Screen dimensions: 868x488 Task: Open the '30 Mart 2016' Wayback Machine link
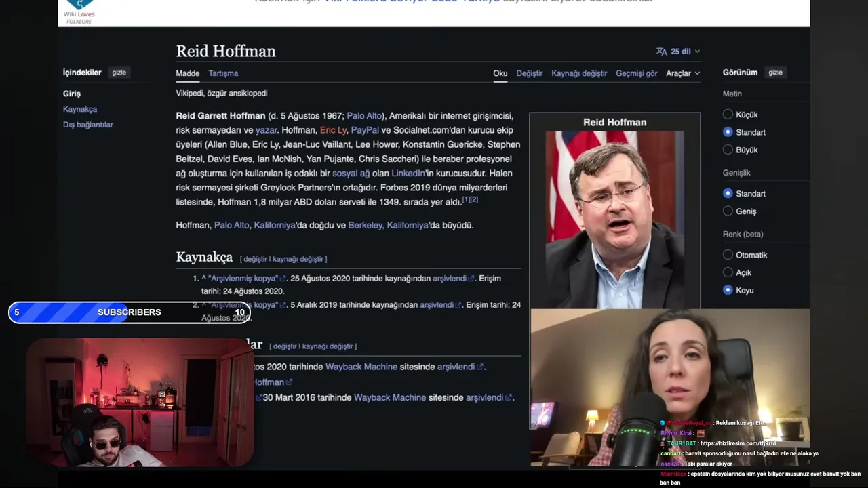coord(390,398)
